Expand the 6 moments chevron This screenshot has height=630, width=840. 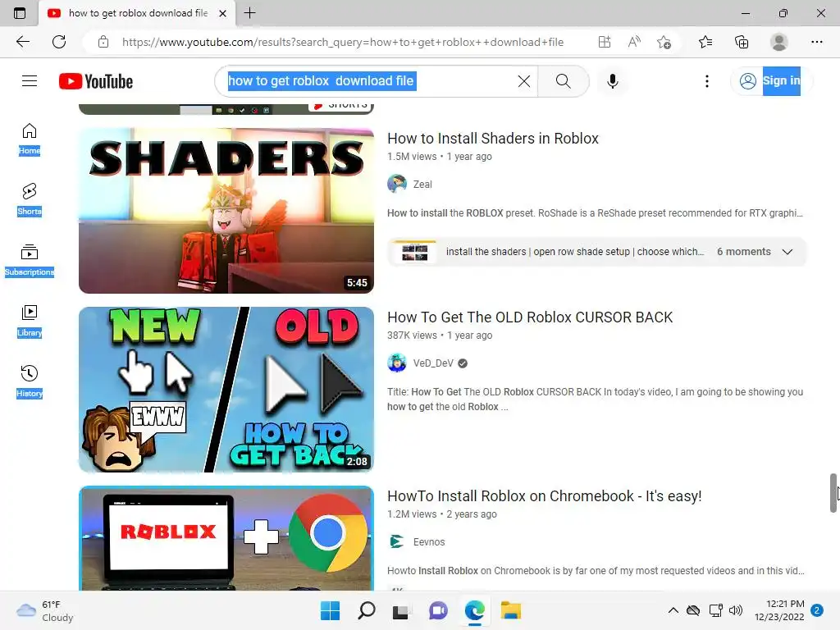pos(787,252)
